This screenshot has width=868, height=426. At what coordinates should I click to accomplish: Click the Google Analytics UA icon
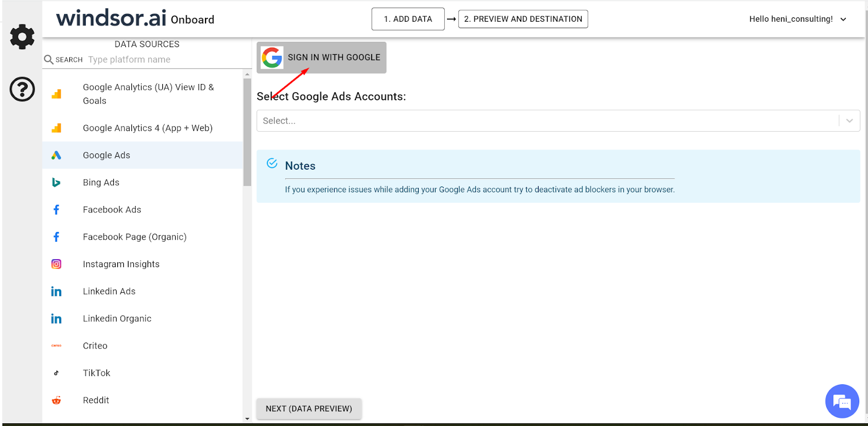(x=56, y=94)
